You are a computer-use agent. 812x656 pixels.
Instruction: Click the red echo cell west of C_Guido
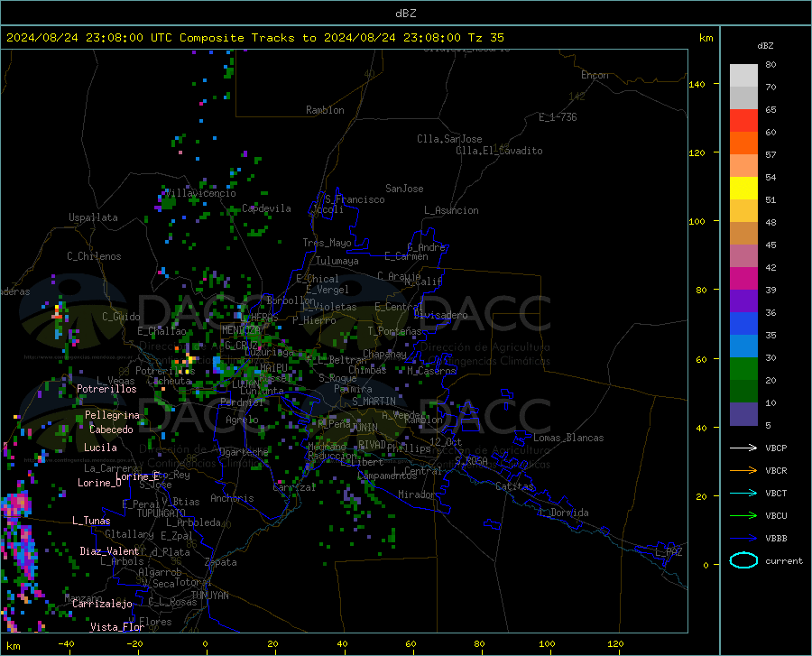(x=58, y=314)
